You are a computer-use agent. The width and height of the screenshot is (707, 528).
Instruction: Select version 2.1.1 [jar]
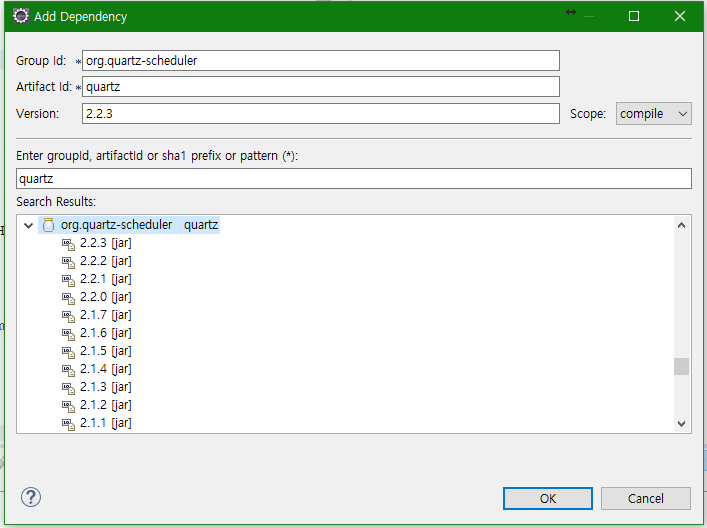106,423
